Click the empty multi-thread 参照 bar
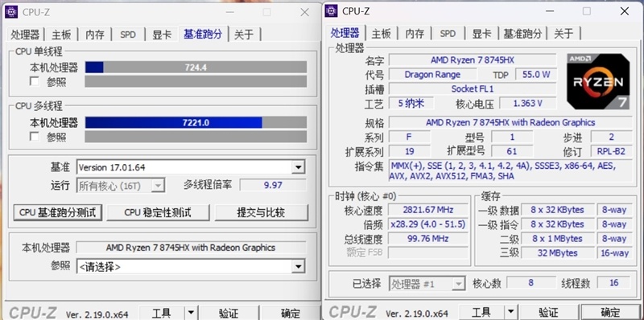 (196, 136)
